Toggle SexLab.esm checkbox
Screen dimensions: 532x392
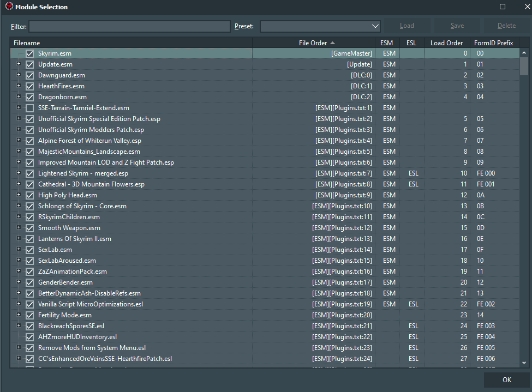pyautogui.click(x=30, y=250)
